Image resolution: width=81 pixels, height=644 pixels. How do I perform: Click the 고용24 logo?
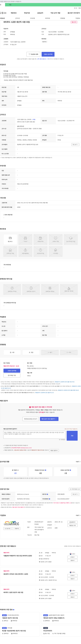click(3, 13)
